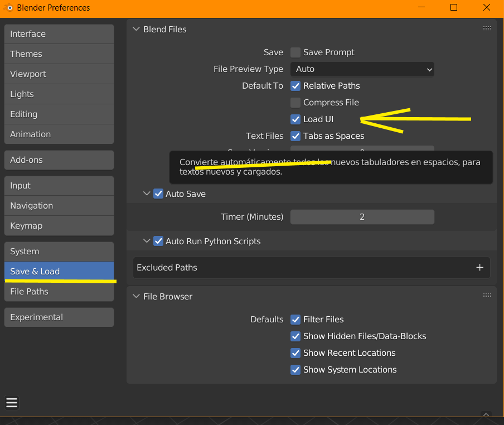
Task: Go to the File Paths section
Action: pyautogui.click(x=59, y=292)
